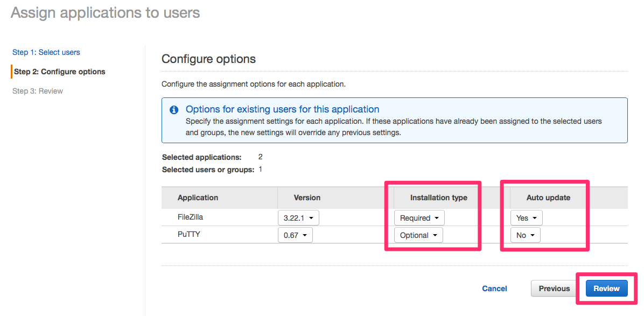Screen dimensions: 644x316
Task: Open the Optional installation type dropdown for PuTTY
Action: [418, 235]
